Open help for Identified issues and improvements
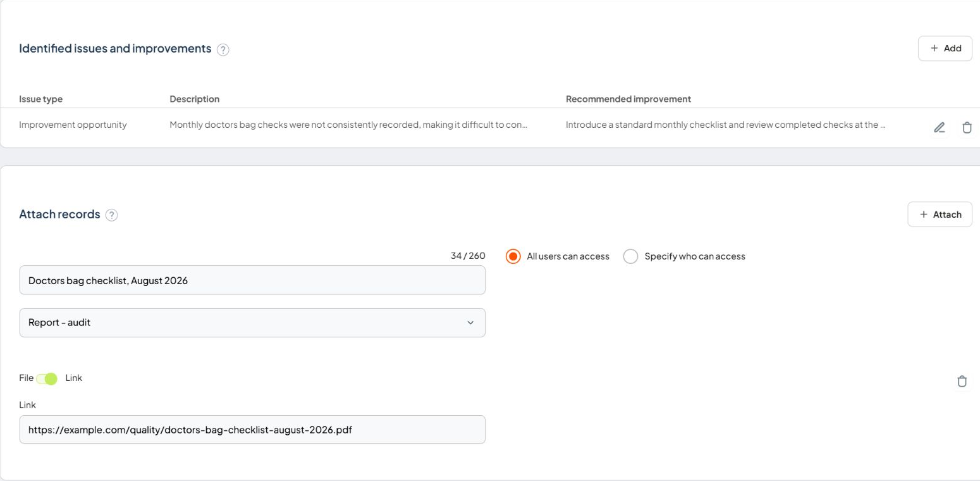Image resolution: width=980 pixels, height=481 pixels. click(223, 50)
